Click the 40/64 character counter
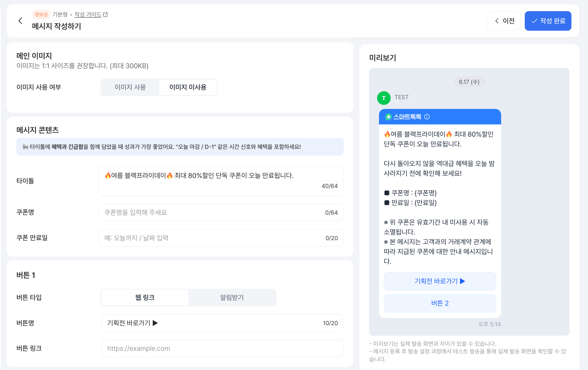This screenshot has height=370, width=588. coord(330,186)
